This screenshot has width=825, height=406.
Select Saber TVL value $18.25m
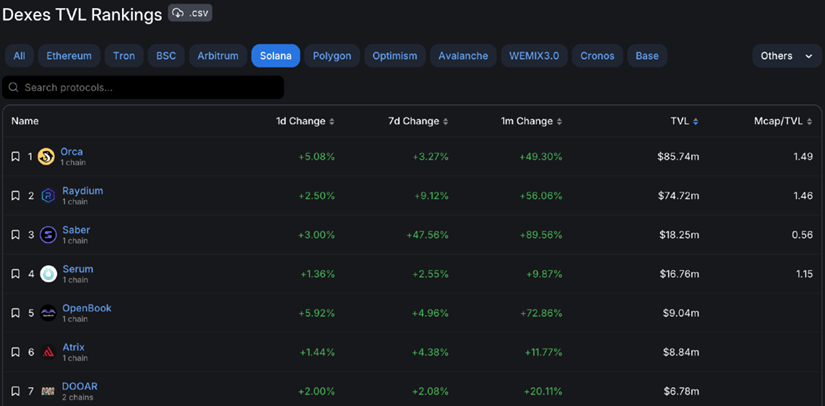click(679, 235)
